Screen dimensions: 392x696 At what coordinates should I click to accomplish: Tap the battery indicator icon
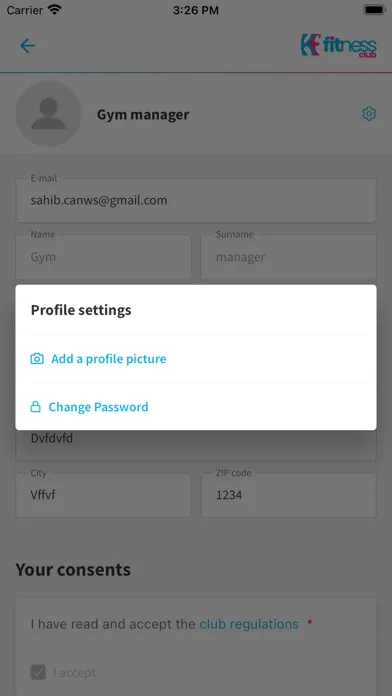tap(374, 10)
